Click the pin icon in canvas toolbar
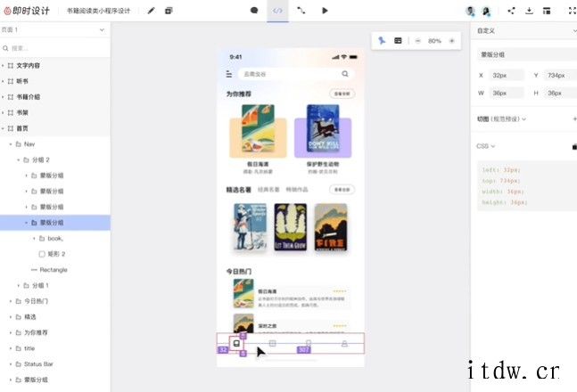Viewport: 577px width, 392px height. coord(382,40)
